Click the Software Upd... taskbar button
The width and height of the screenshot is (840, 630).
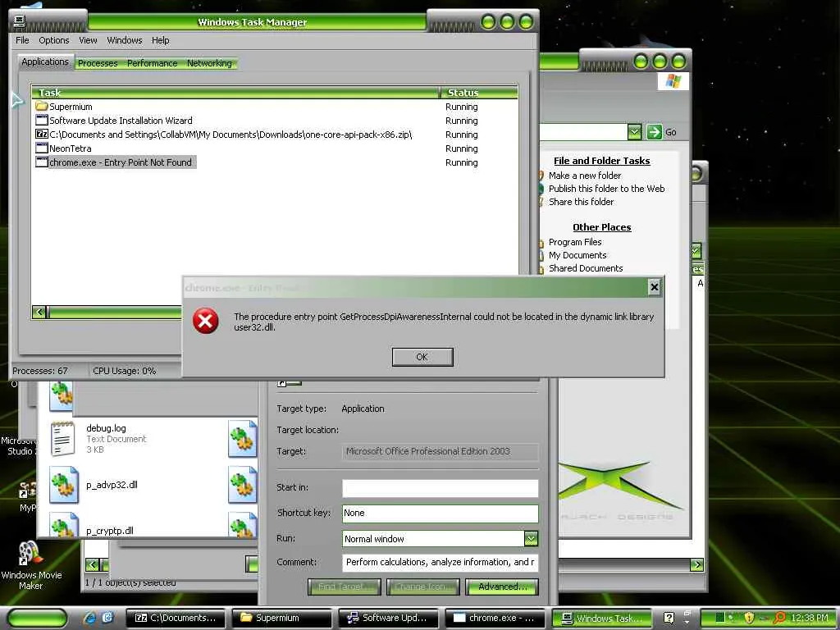click(x=388, y=618)
